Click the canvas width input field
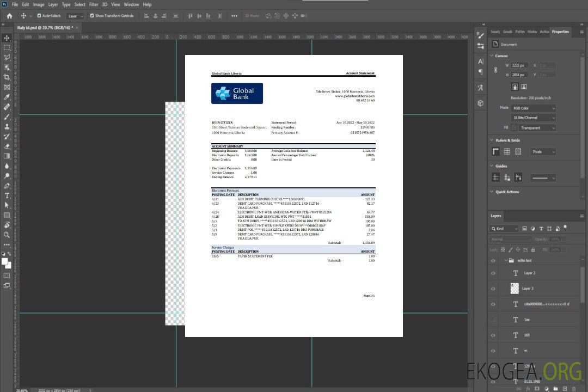588x392 pixels. (x=519, y=65)
